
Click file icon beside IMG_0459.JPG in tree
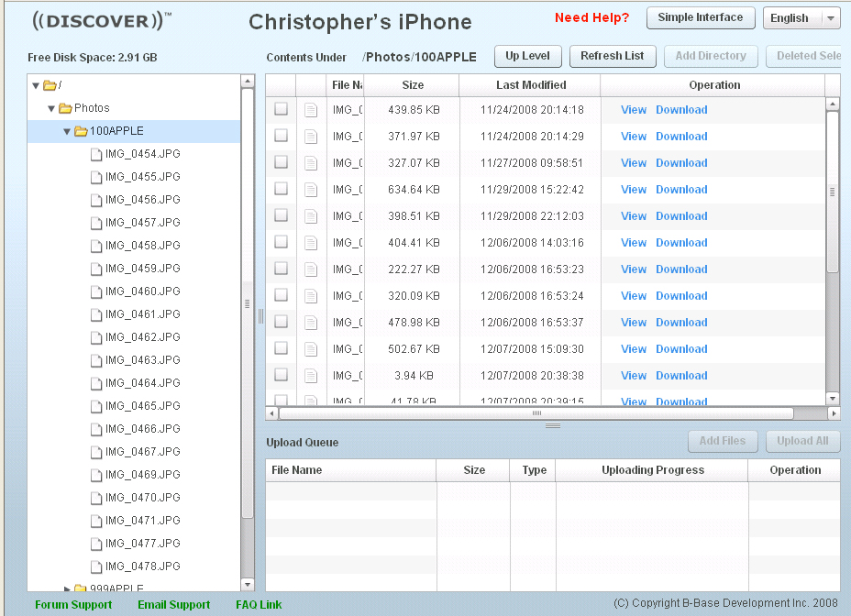(x=96, y=269)
